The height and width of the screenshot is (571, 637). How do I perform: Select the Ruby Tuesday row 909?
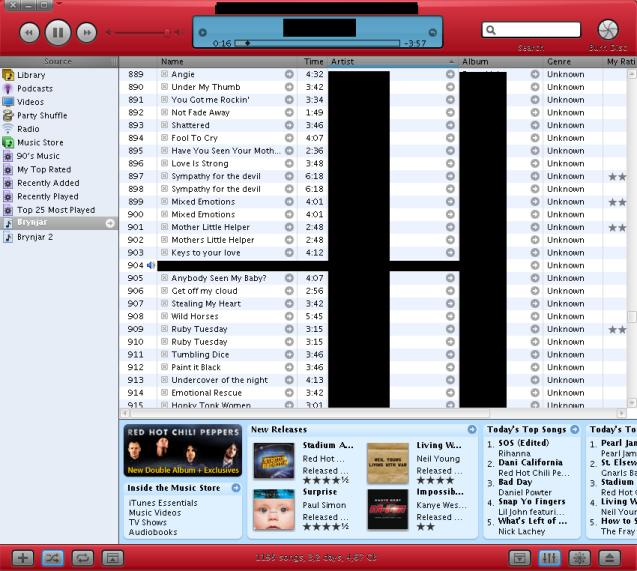coord(373,329)
